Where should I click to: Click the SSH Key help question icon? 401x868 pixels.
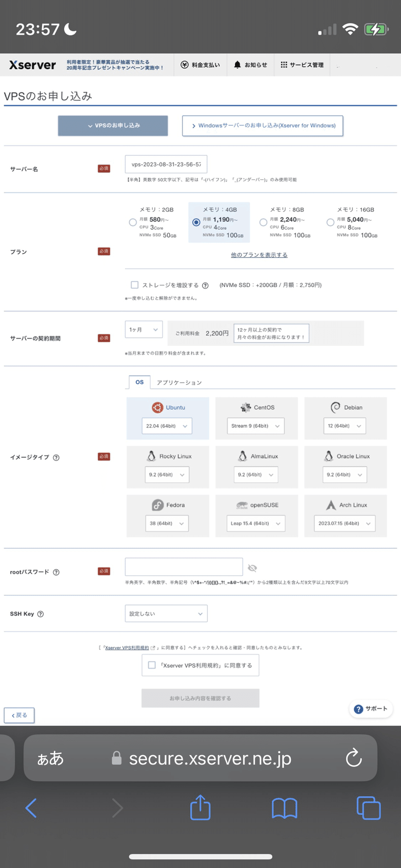41,614
